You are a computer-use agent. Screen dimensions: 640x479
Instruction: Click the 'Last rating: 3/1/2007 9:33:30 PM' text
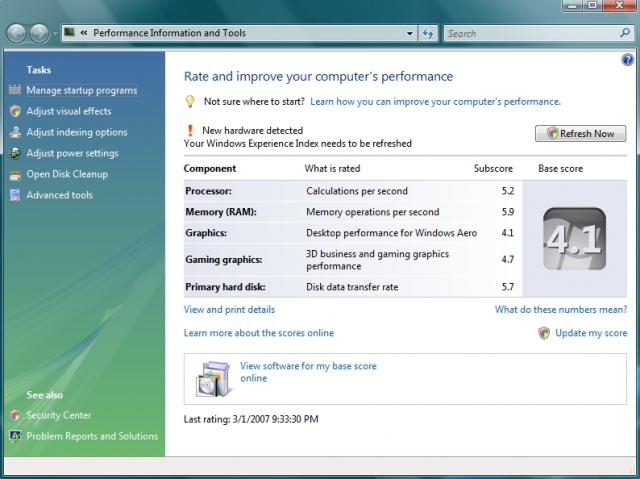[251, 419]
